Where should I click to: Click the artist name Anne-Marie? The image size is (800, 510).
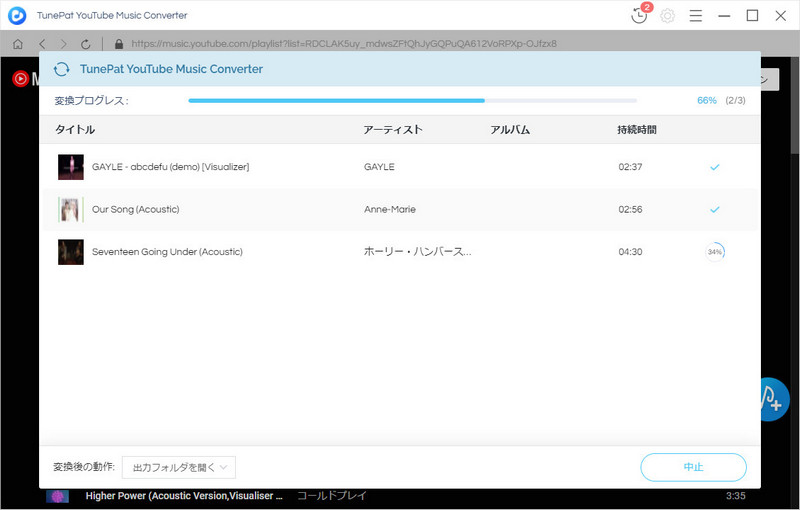390,209
